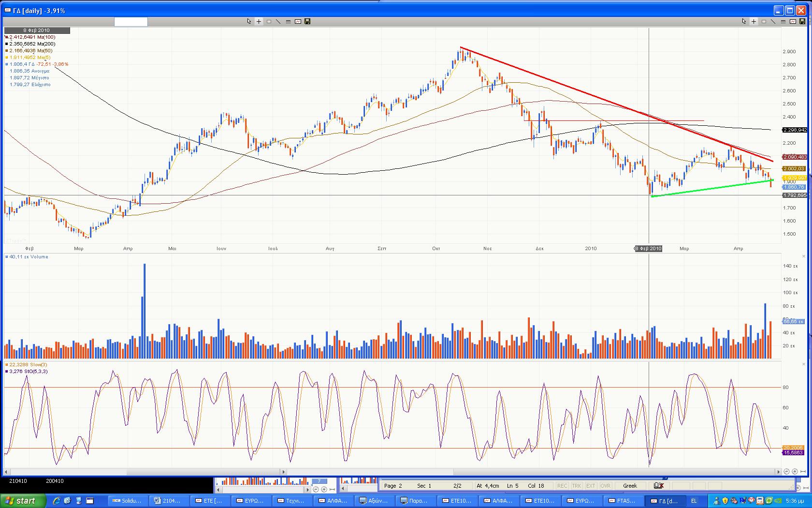The image size is (812, 508).
Task: Click the save floppy disk icon in the right toolbar
Action: 802,21
